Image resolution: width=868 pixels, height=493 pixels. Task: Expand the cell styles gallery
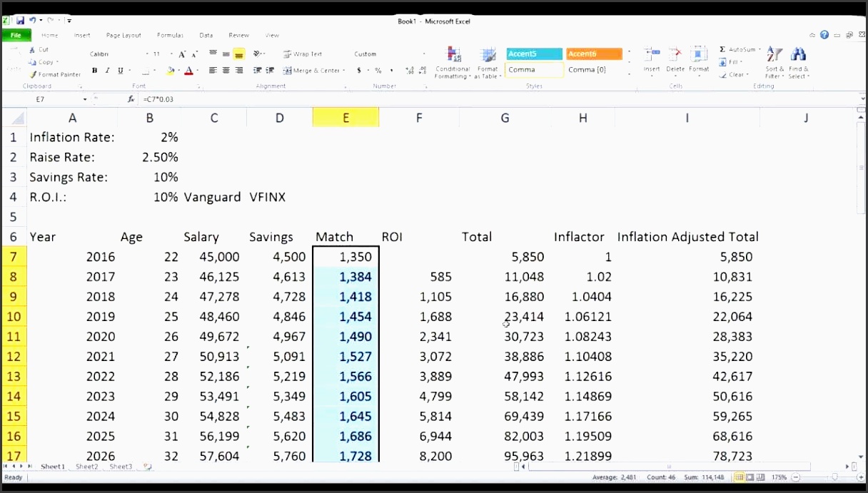[629, 74]
